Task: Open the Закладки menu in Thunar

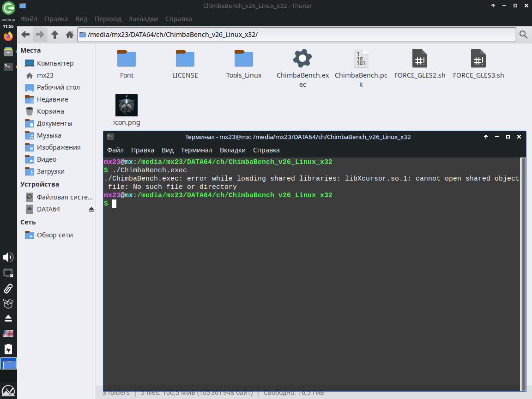Action: tap(143, 19)
